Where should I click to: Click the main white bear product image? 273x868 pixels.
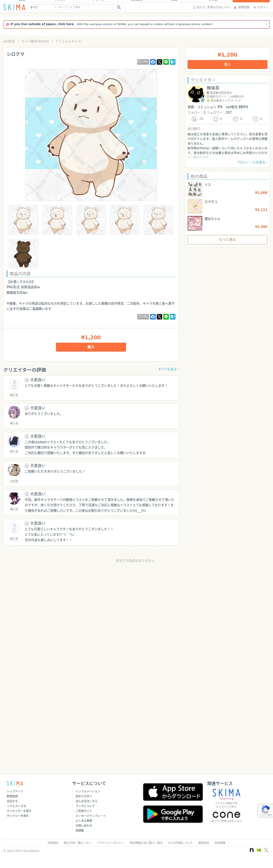[x=91, y=135]
